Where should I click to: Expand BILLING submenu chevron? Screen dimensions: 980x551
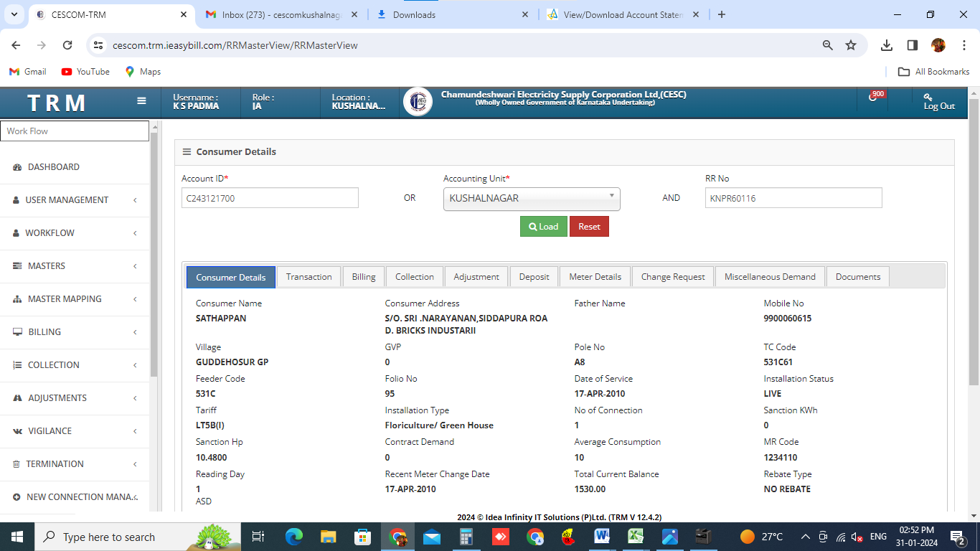[x=135, y=332]
